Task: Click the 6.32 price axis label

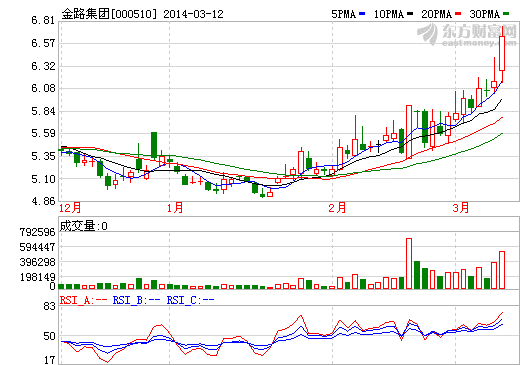Action: pos(43,66)
